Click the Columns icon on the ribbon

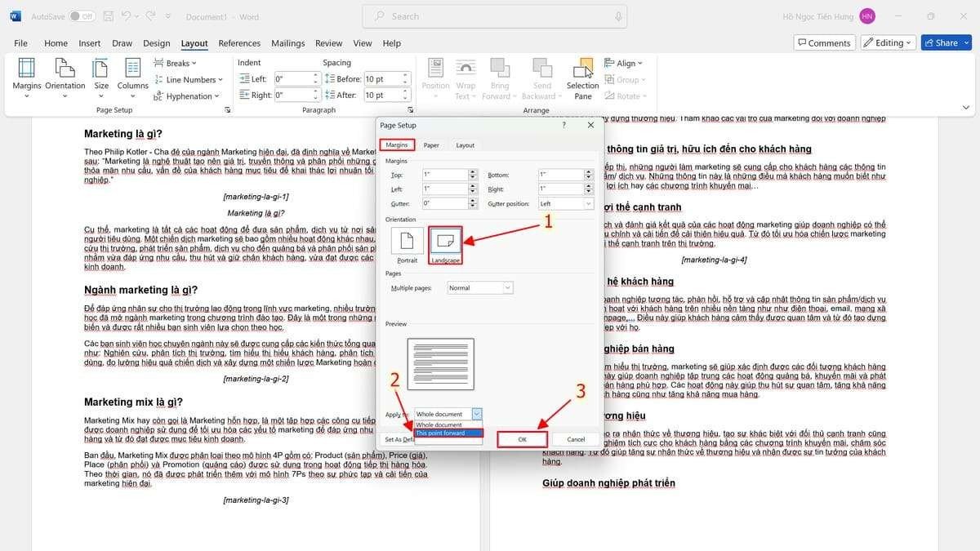131,78
